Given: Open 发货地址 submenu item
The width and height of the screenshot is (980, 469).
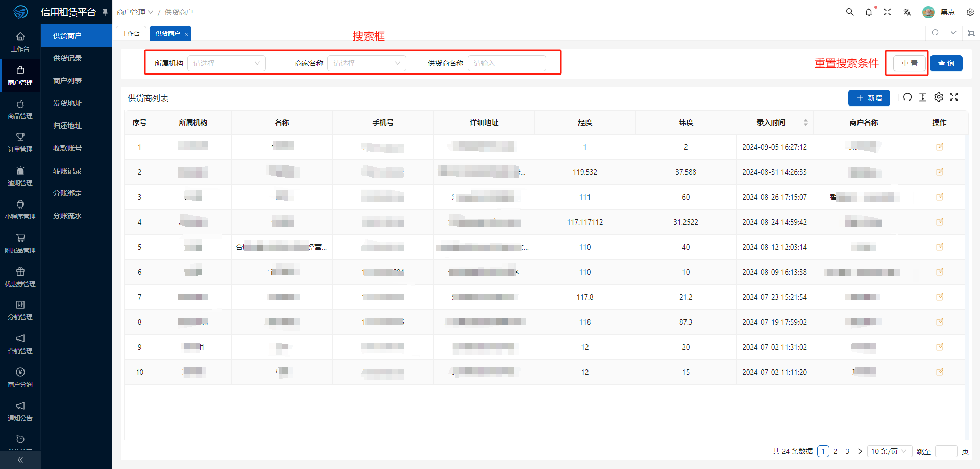Looking at the screenshot, I should 77,103.
